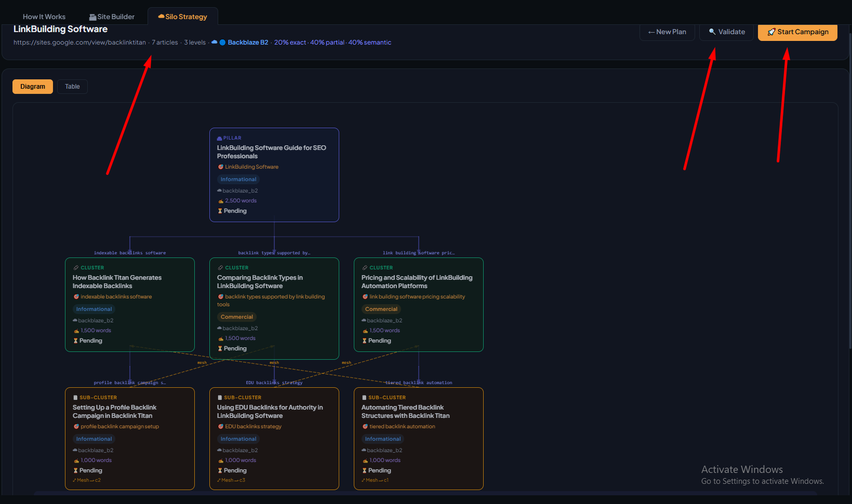852x504 pixels.
Task: Click connector label "backlink types supported by…"
Action: point(274,253)
